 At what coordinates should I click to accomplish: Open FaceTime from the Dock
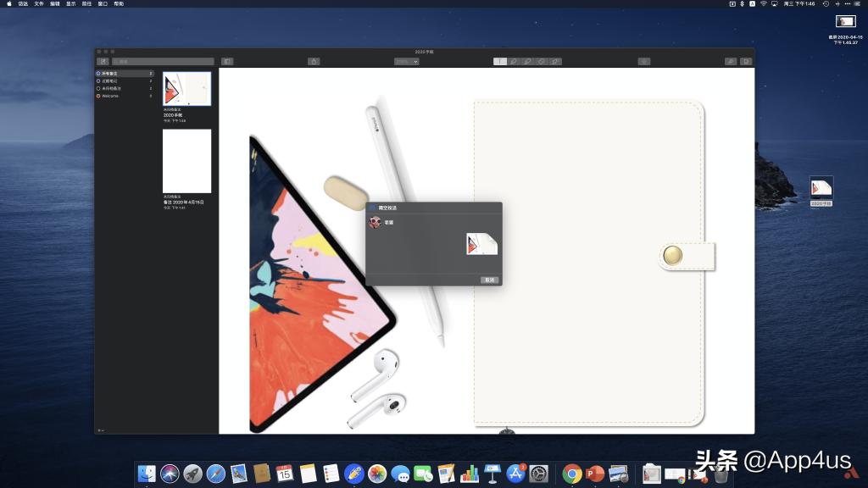pos(423,474)
